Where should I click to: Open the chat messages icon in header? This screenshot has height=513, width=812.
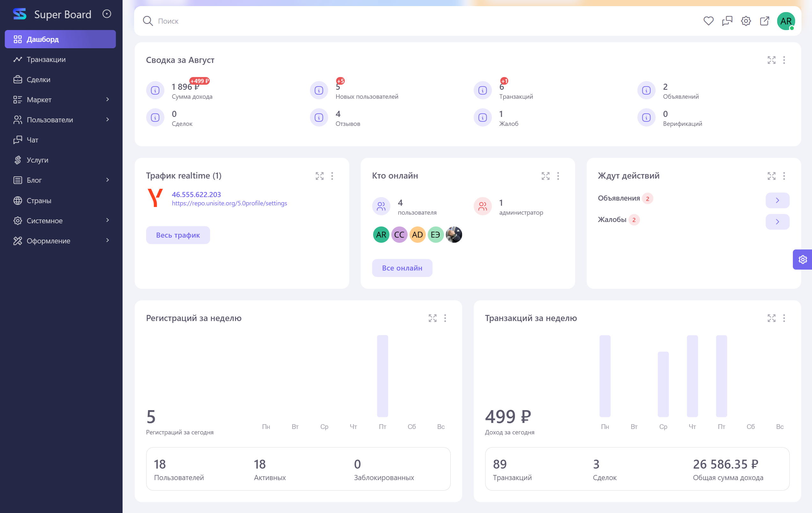727,21
